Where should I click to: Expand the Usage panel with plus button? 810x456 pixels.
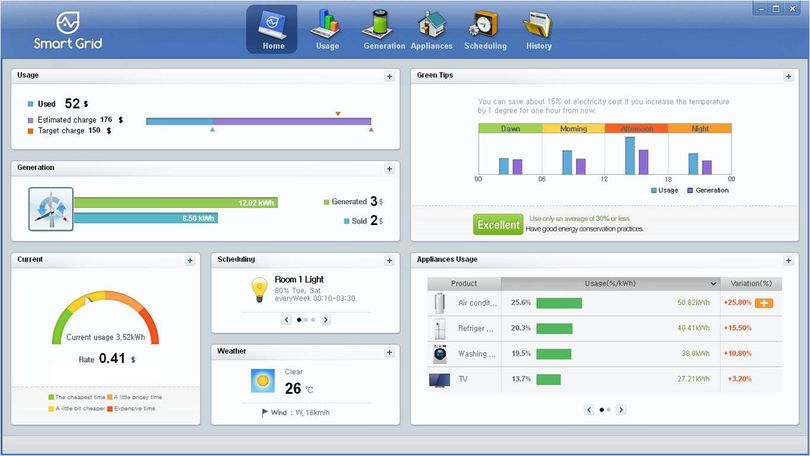[x=390, y=76]
